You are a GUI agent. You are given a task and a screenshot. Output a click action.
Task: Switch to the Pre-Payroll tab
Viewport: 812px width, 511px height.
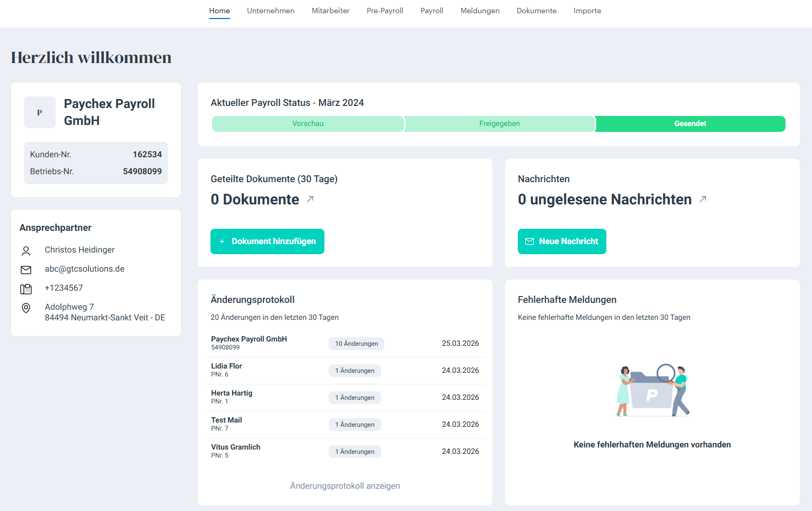point(385,11)
